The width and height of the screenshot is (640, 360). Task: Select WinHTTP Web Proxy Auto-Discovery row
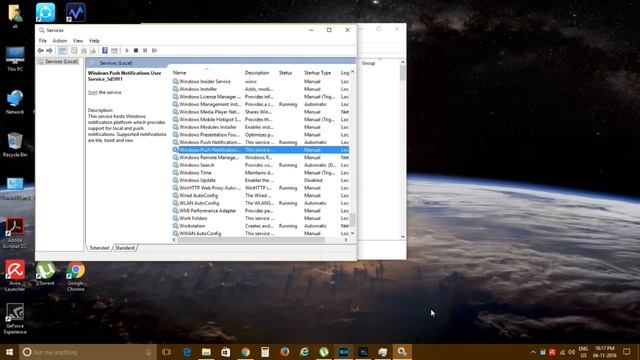point(260,188)
